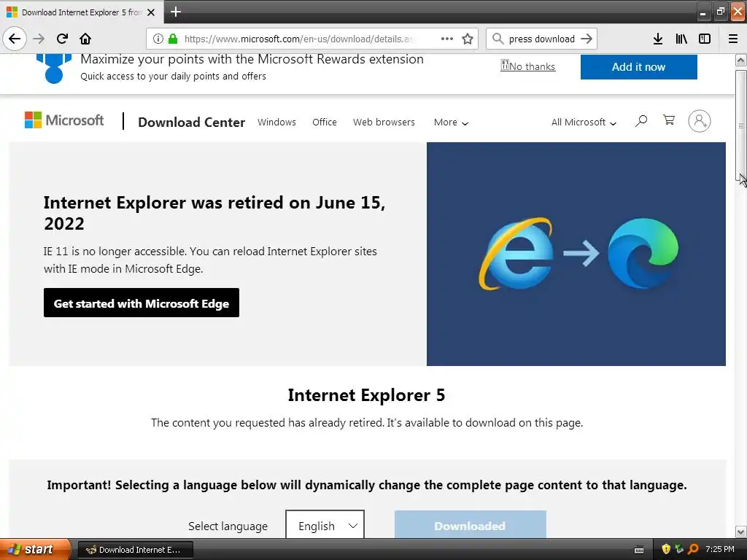Screen dimensions: 747x560
Task: Open the Firefox hamburger menu
Action: [733, 39]
